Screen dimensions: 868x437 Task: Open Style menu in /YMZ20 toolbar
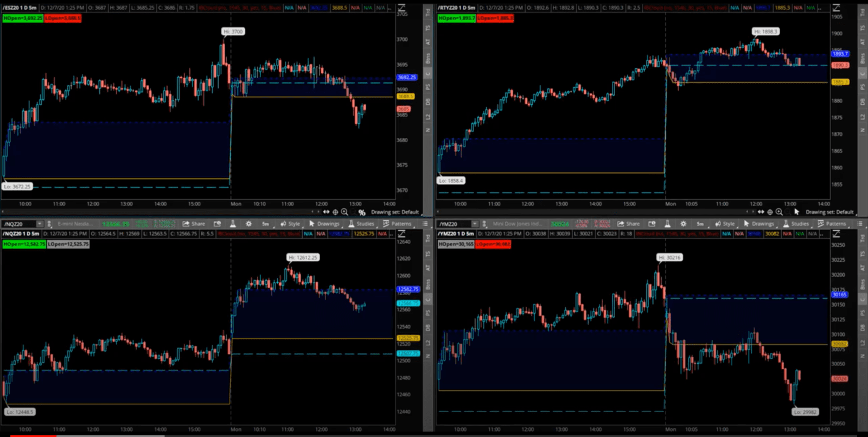(725, 224)
